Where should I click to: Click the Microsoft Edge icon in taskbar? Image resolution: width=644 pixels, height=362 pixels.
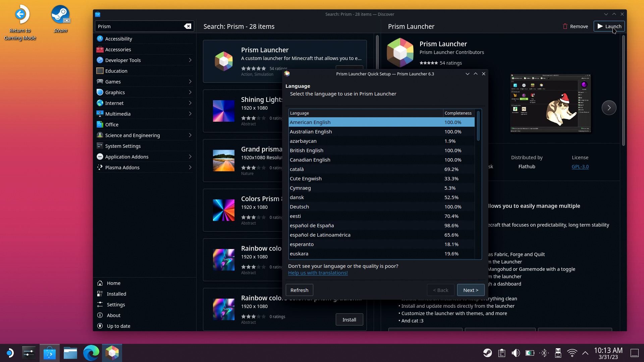(91, 352)
